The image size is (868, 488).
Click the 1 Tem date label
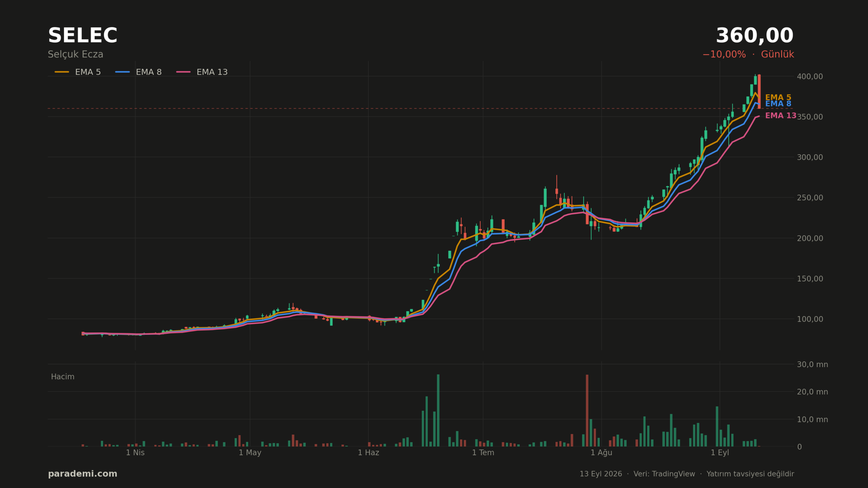(483, 453)
